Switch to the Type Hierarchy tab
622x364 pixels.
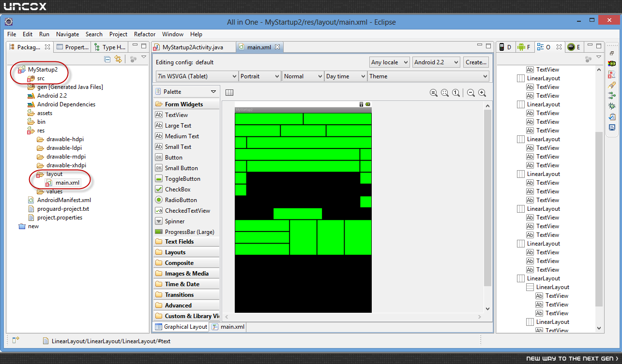click(110, 47)
